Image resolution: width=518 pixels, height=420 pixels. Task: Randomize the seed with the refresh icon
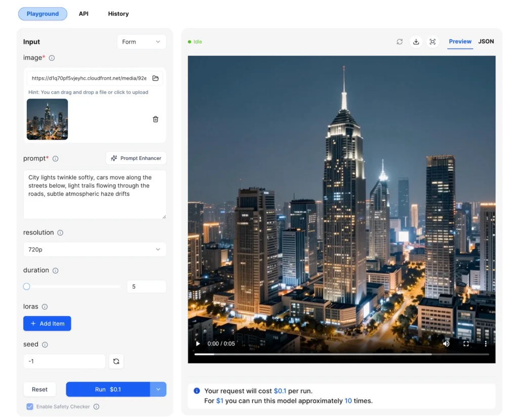(x=116, y=361)
